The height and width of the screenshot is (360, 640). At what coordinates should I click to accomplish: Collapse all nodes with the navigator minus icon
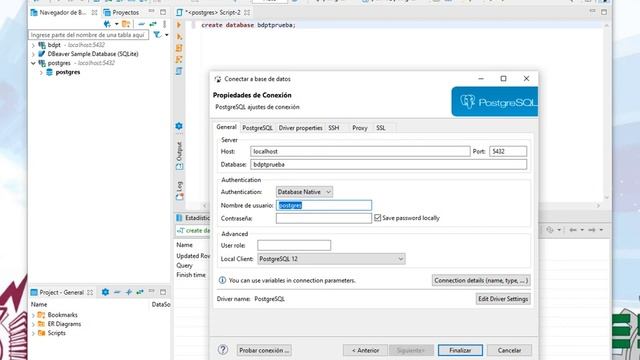click(141, 24)
